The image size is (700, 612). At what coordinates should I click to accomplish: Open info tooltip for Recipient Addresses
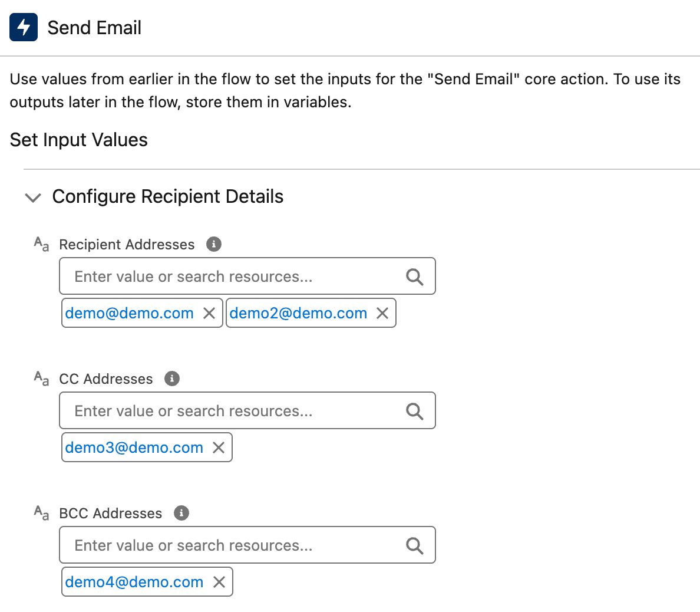tap(214, 244)
